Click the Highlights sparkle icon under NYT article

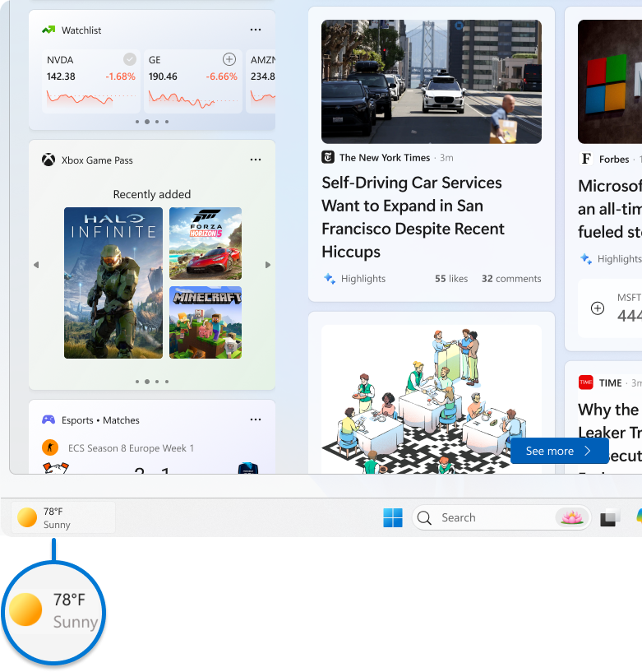point(330,279)
